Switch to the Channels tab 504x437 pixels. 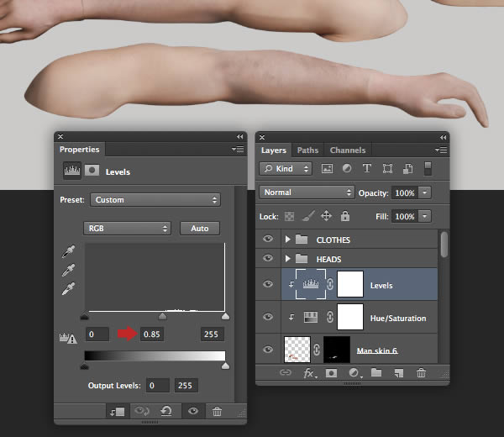pos(348,150)
